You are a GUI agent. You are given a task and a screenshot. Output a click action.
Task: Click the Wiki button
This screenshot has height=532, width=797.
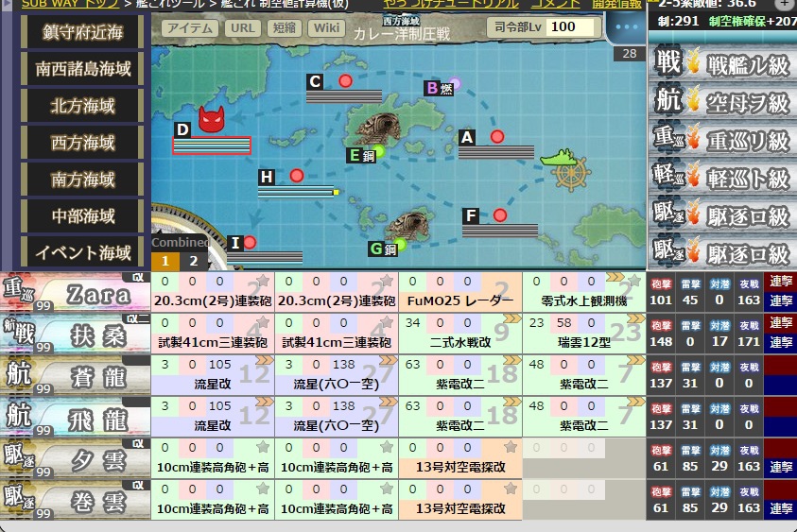(326, 28)
